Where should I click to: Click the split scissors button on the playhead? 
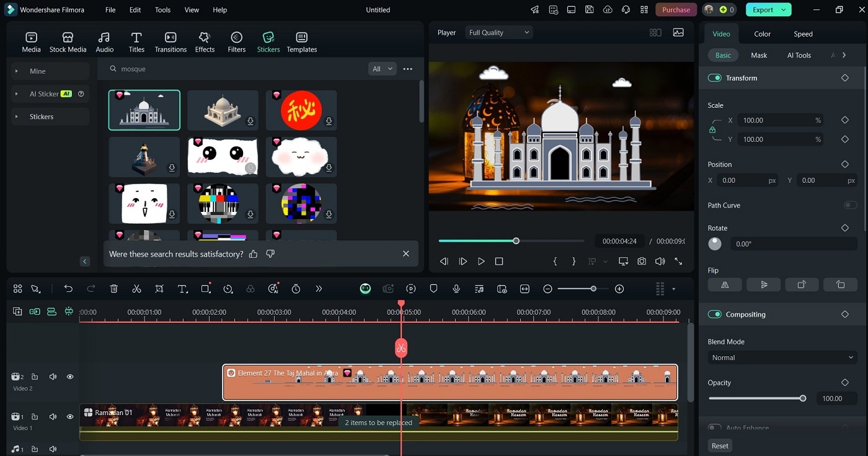[x=401, y=348]
